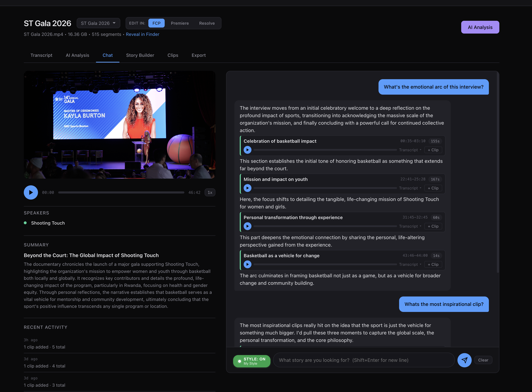Play the Basketball as a vehicle clip
Image resolution: width=532 pixels, height=392 pixels.
click(247, 264)
